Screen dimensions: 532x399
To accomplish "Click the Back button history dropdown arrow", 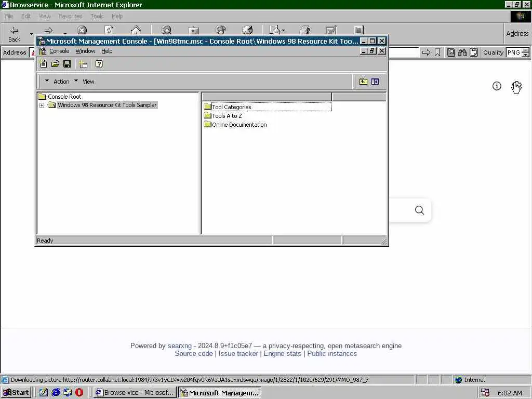I will 31,34.
